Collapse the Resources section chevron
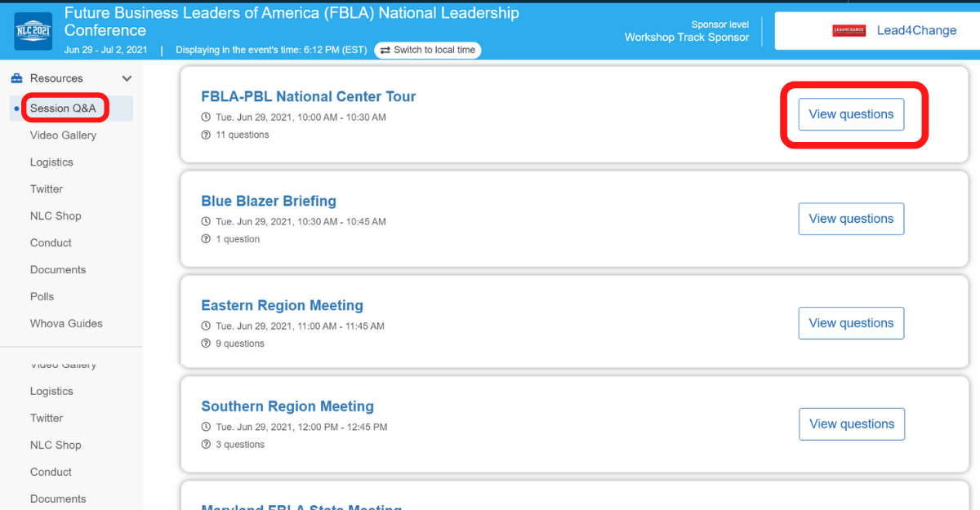Screen dimensions: 980x510 pos(127,78)
